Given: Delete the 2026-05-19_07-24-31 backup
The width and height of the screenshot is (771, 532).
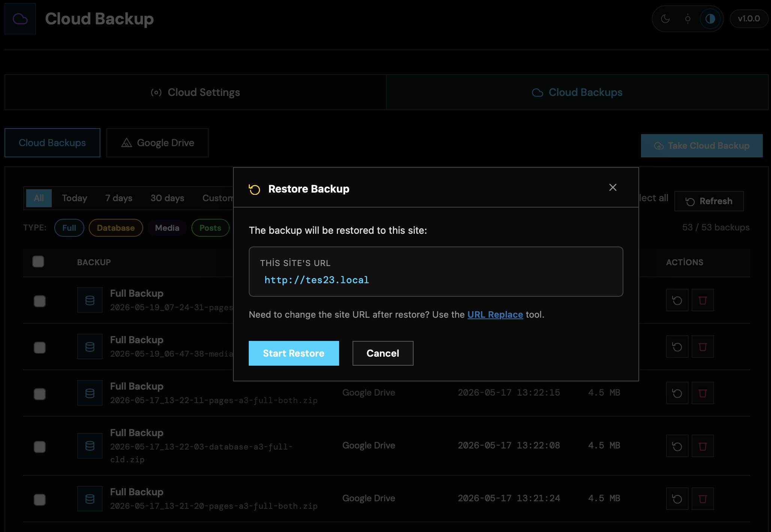Looking at the screenshot, I should tap(703, 300).
